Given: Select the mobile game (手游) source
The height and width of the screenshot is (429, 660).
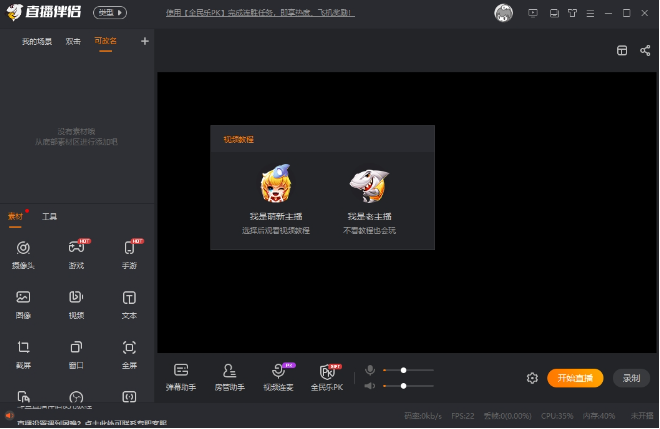Looking at the screenshot, I should coord(129,252).
